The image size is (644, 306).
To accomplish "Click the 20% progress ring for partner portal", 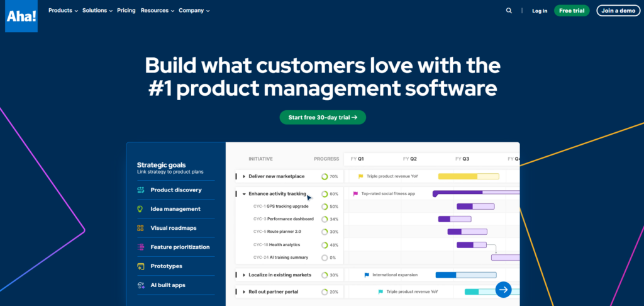I will (x=325, y=292).
